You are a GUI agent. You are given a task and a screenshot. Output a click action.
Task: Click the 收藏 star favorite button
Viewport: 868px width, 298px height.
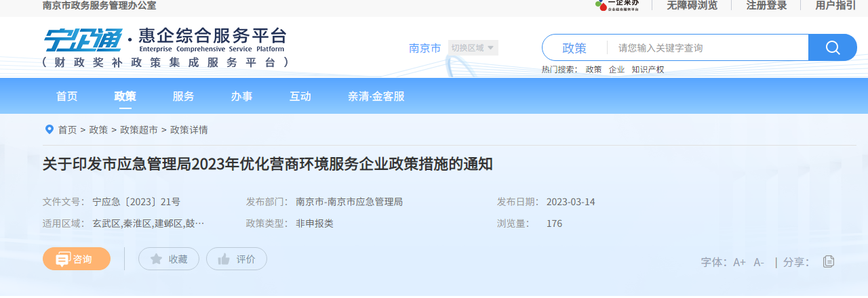169,259
